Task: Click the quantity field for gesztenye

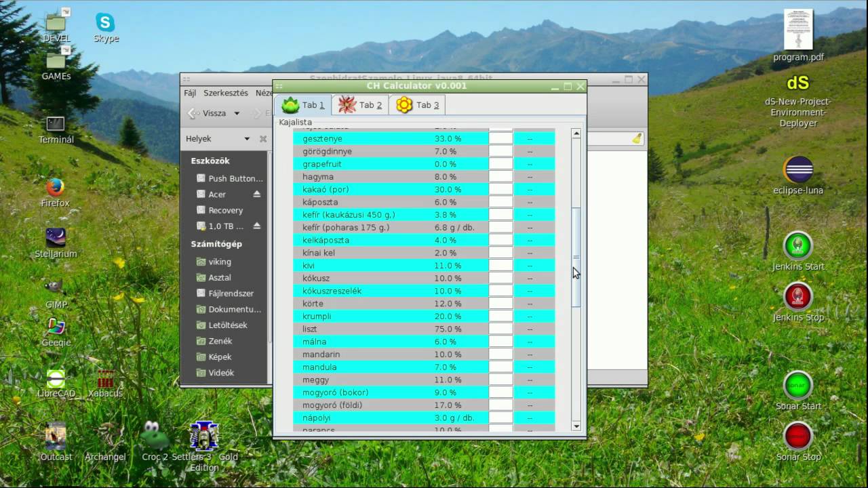Action: point(501,138)
